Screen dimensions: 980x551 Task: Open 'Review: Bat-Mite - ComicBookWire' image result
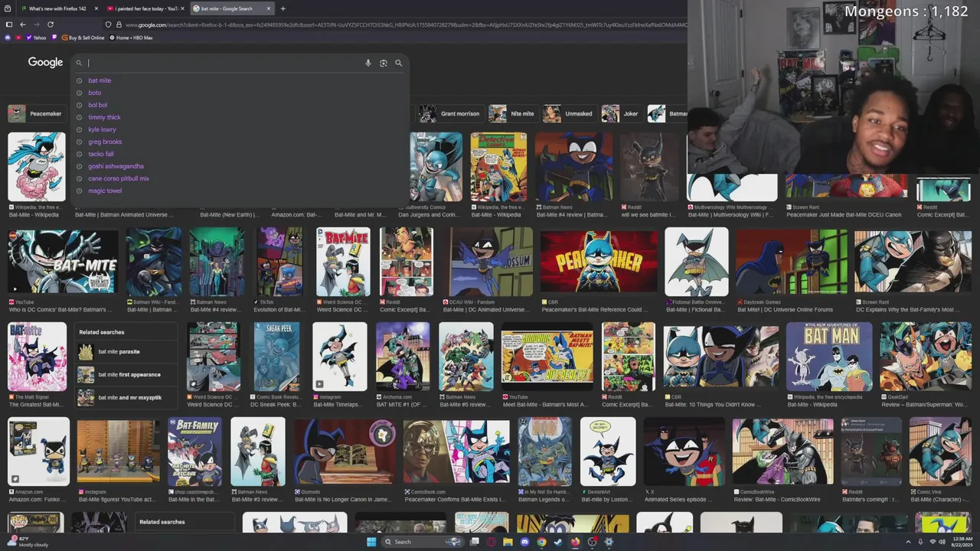pos(782,452)
